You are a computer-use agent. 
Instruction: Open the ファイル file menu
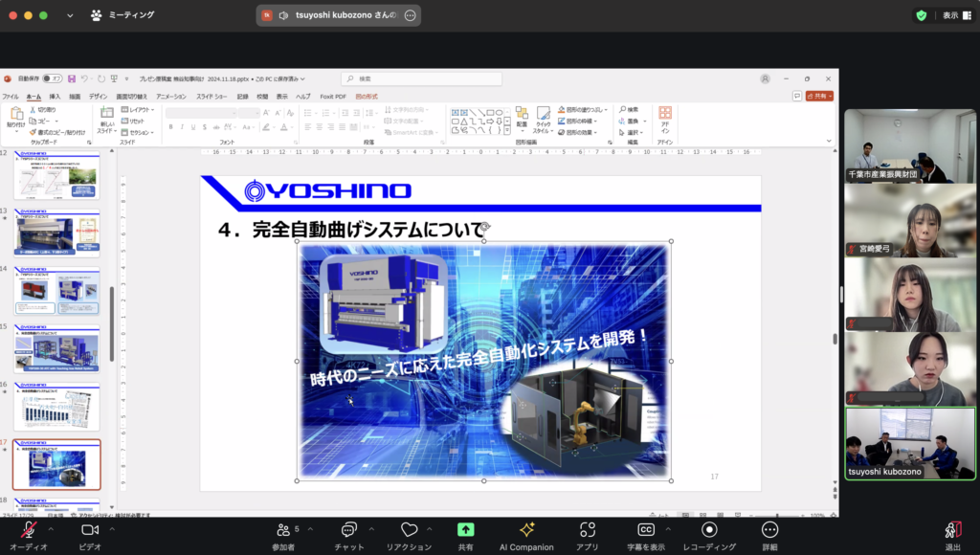click(11, 97)
